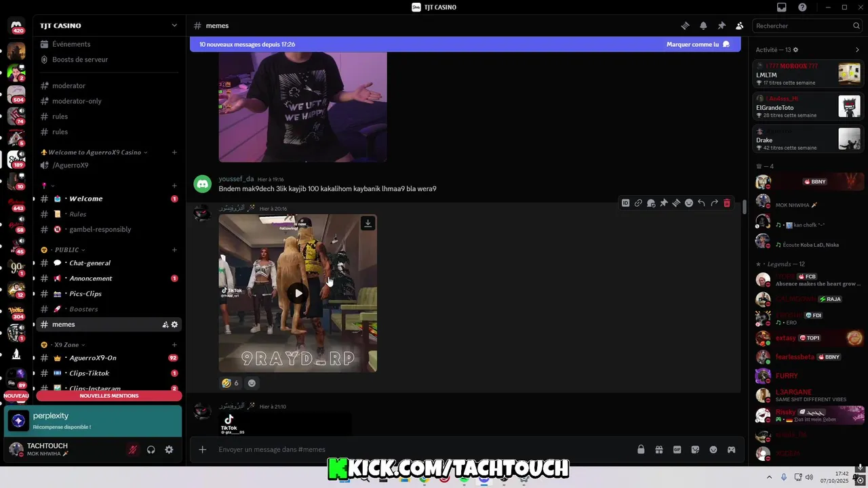
Task: Click NOUVELLES MENTIONS pill
Action: pyautogui.click(x=108, y=396)
